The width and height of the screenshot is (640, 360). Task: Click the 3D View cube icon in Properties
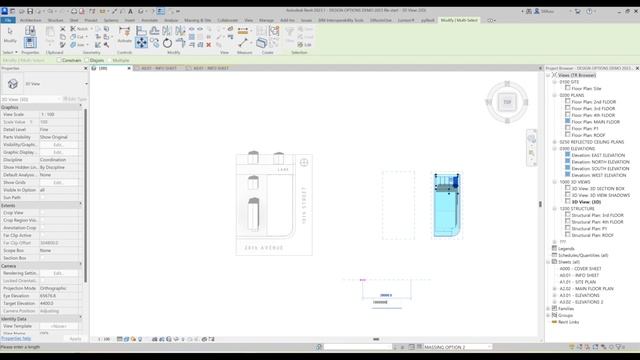13,84
